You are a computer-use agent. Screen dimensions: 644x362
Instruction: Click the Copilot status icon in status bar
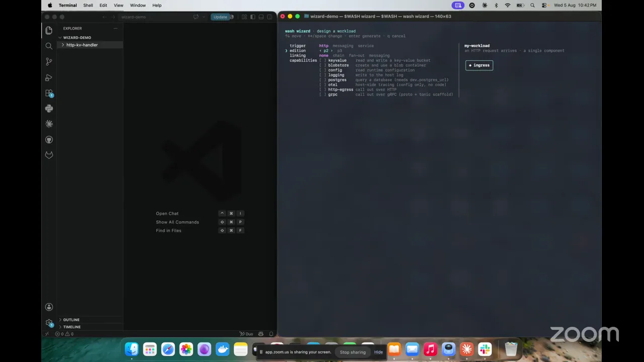(x=261, y=334)
